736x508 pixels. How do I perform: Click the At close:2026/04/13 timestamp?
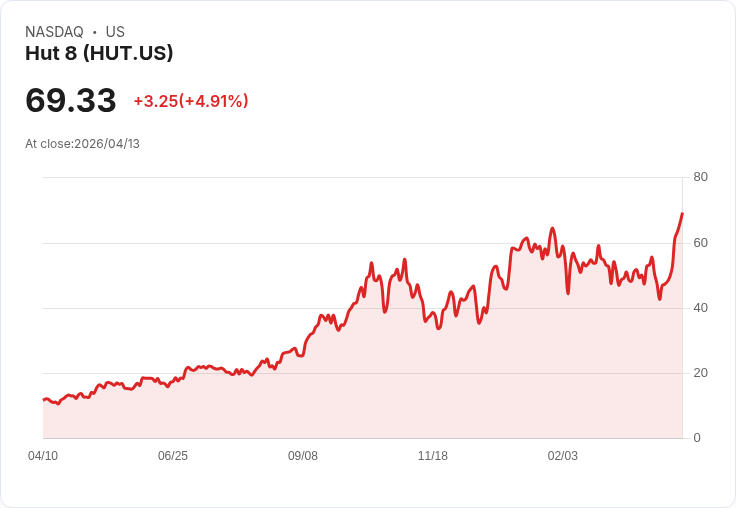click(x=82, y=143)
